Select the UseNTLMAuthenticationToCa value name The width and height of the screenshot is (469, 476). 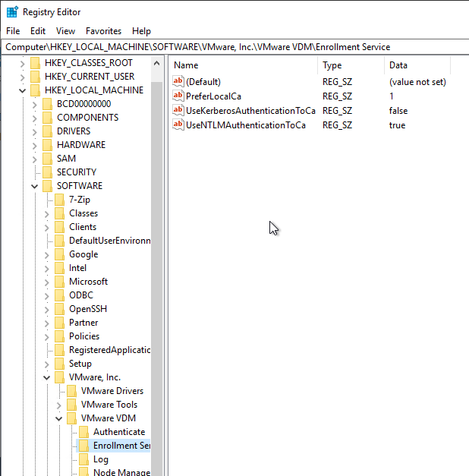point(246,125)
